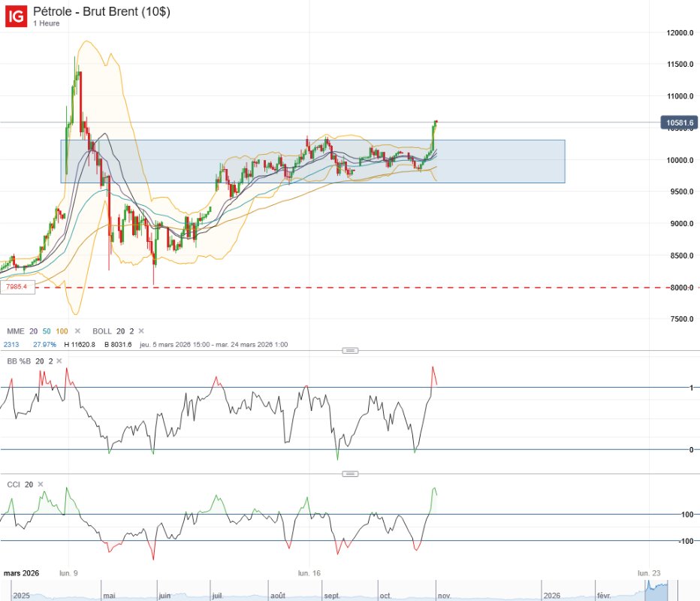The height and width of the screenshot is (601, 700).
Task: Select the blue shaded range rectangle
Action: (x=312, y=162)
